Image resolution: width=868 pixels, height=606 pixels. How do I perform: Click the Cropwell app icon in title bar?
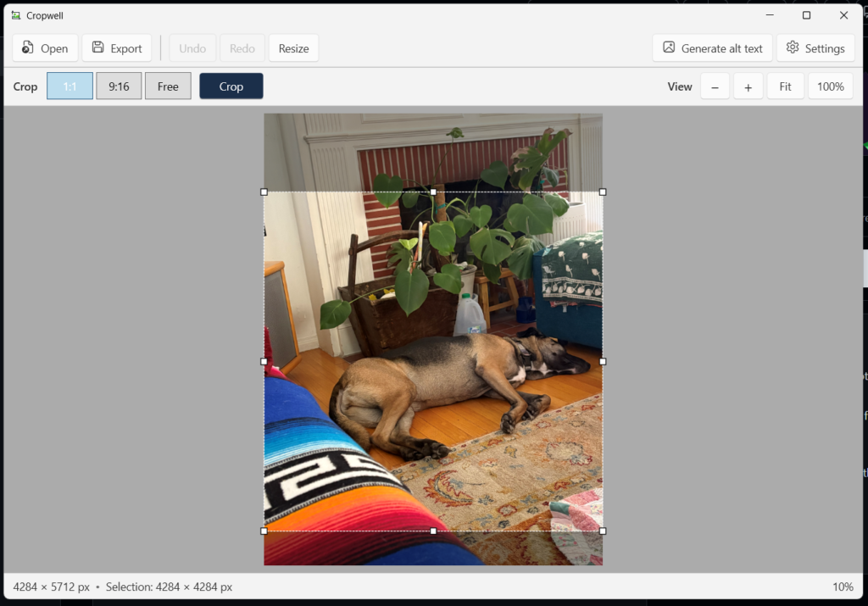point(16,15)
